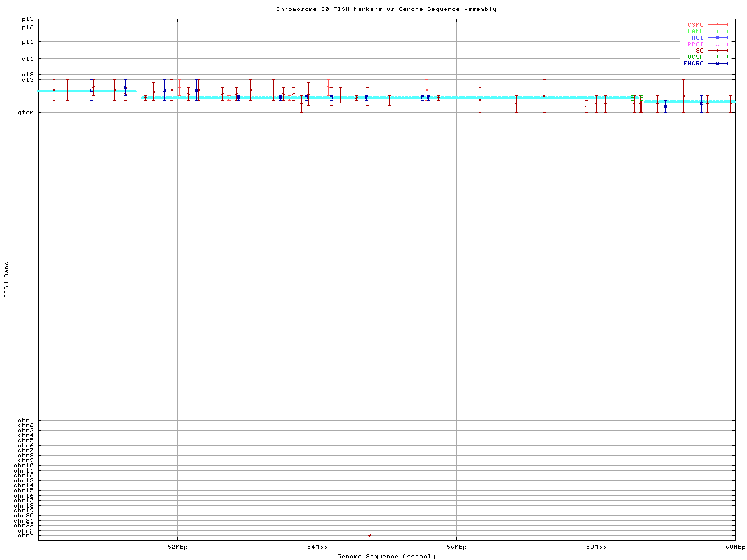The width and height of the screenshot is (747, 560).
Task: Click the SC legend marker symbol
Action: pos(717,51)
